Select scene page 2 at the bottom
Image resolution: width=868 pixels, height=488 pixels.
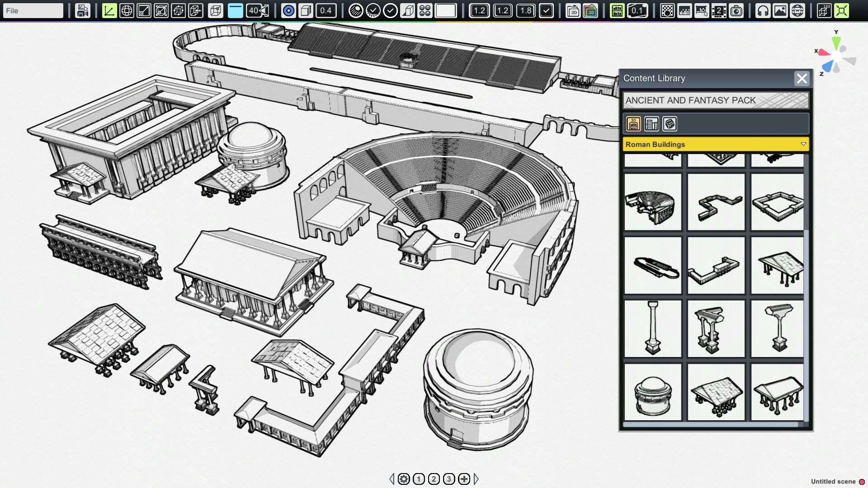pyautogui.click(x=434, y=479)
